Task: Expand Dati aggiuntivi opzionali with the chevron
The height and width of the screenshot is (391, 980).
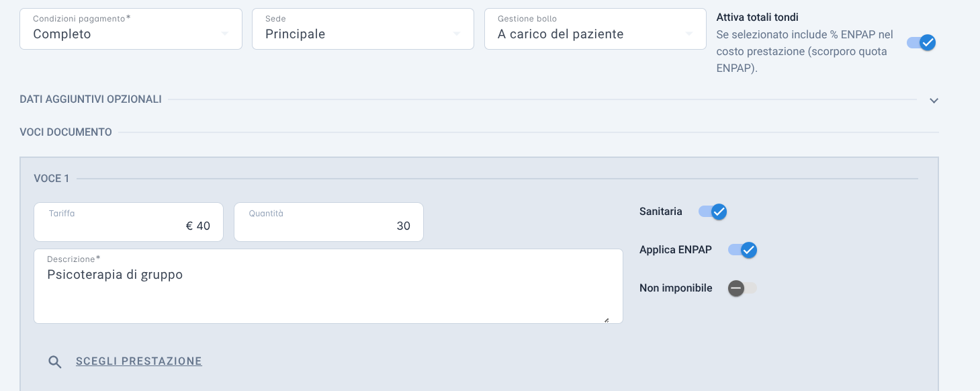Action: coord(934,100)
